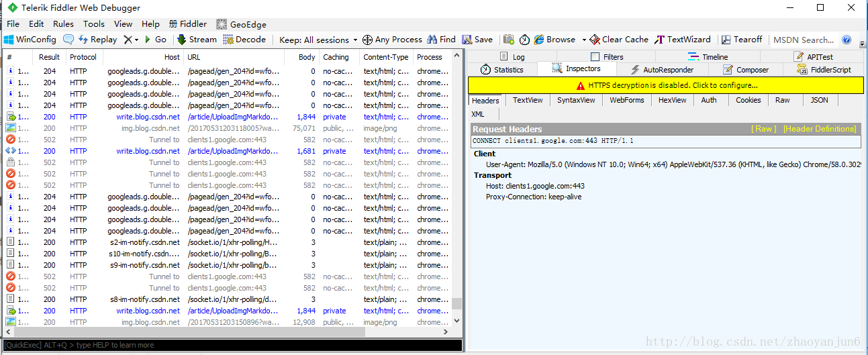The image size is (868, 355).
Task: Expand the Browse dropdown arrow
Action: tap(584, 40)
